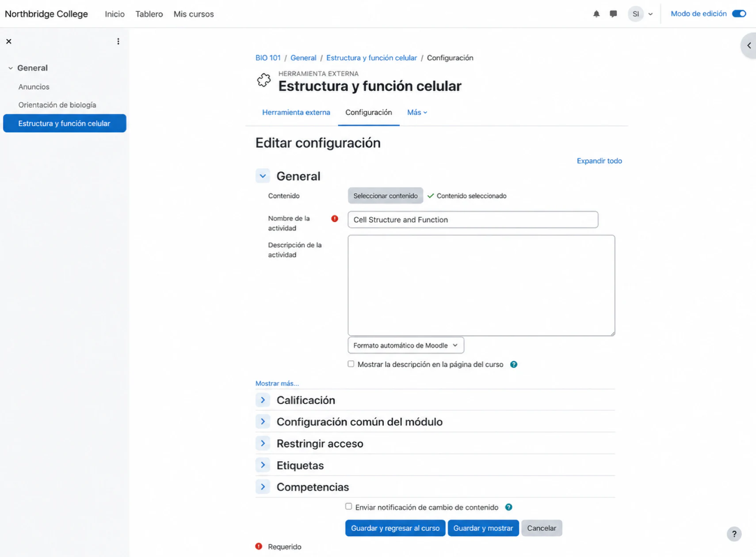Expand the Restringir acceso section

tap(263, 443)
